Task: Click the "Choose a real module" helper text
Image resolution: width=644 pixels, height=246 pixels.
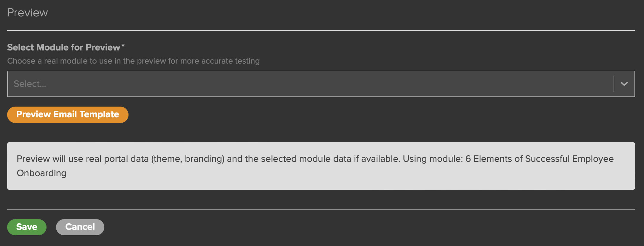Action: click(133, 61)
